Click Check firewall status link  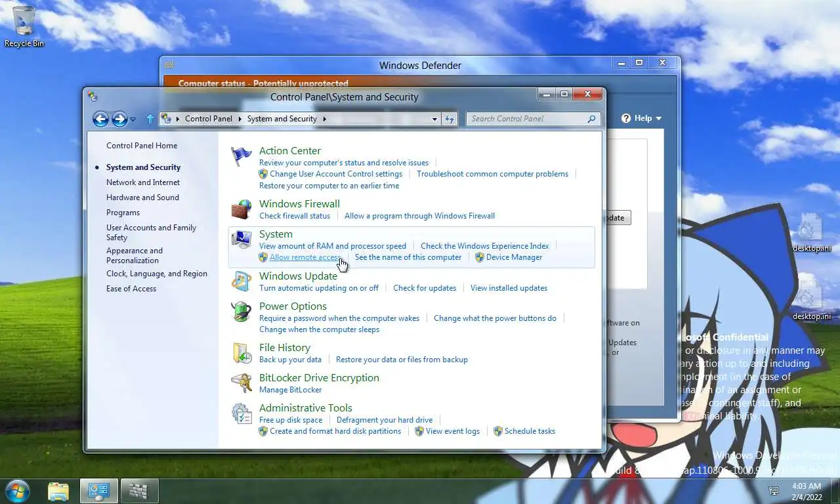(x=295, y=216)
